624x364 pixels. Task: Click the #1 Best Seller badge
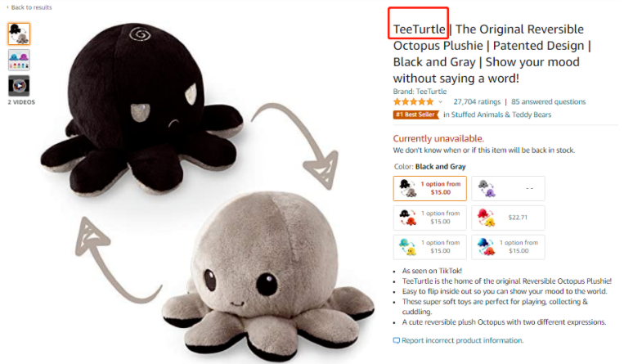[x=415, y=115]
